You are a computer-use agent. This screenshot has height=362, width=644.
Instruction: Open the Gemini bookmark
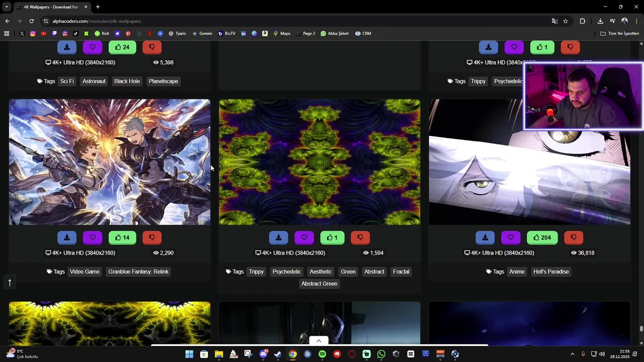(202, 34)
